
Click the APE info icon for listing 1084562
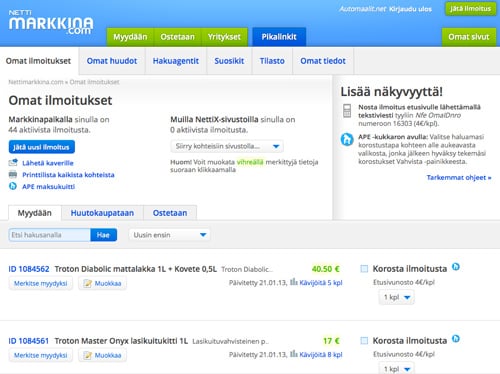pos(456,267)
